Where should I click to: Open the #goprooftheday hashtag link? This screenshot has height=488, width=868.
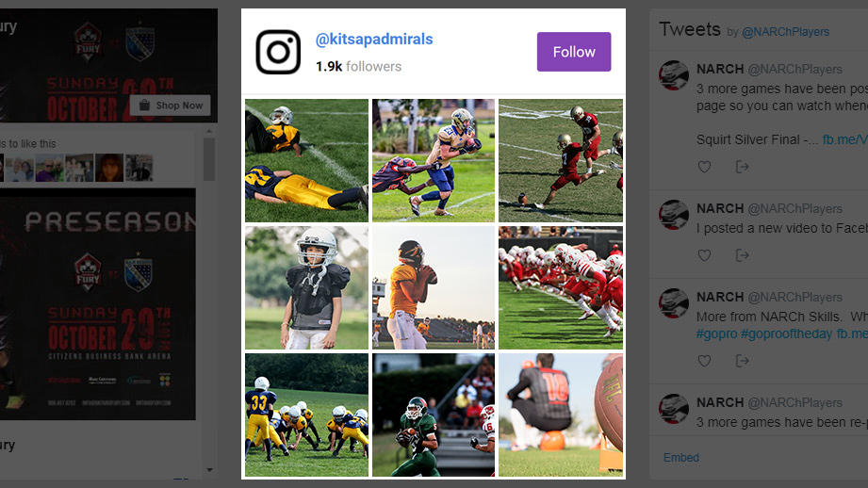pos(786,333)
